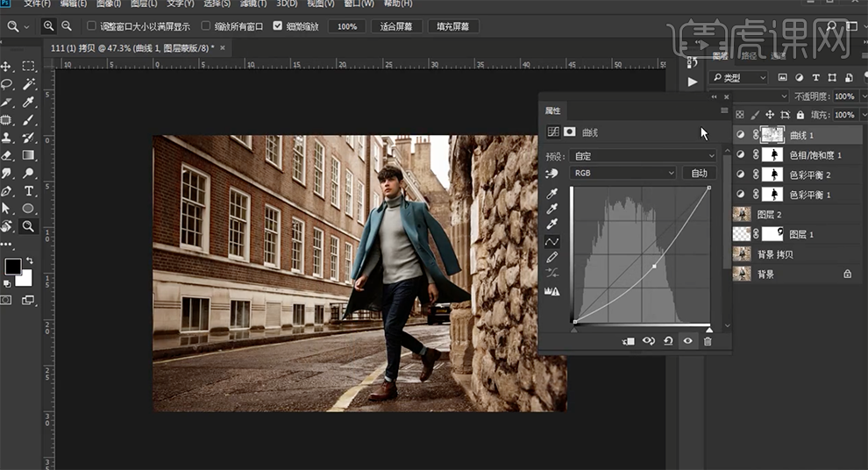
Task: Click the zoom-out magnifier in options bar
Action: pyautogui.click(x=67, y=26)
